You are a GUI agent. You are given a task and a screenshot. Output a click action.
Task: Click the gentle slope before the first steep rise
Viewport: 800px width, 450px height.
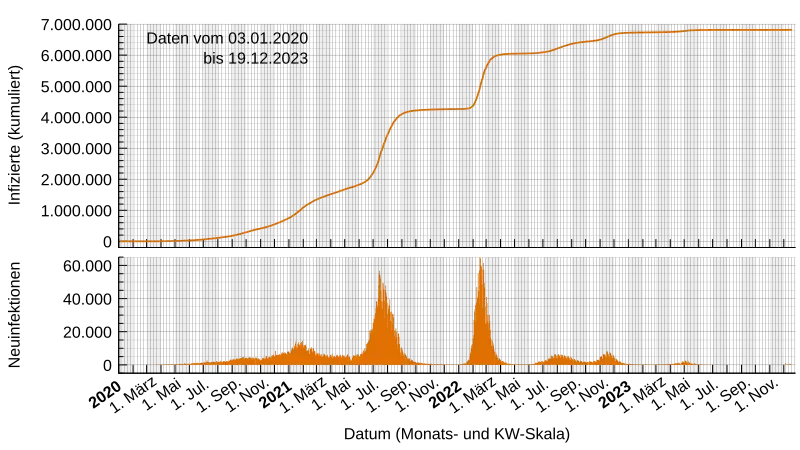pyautogui.click(x=330, y=194)
